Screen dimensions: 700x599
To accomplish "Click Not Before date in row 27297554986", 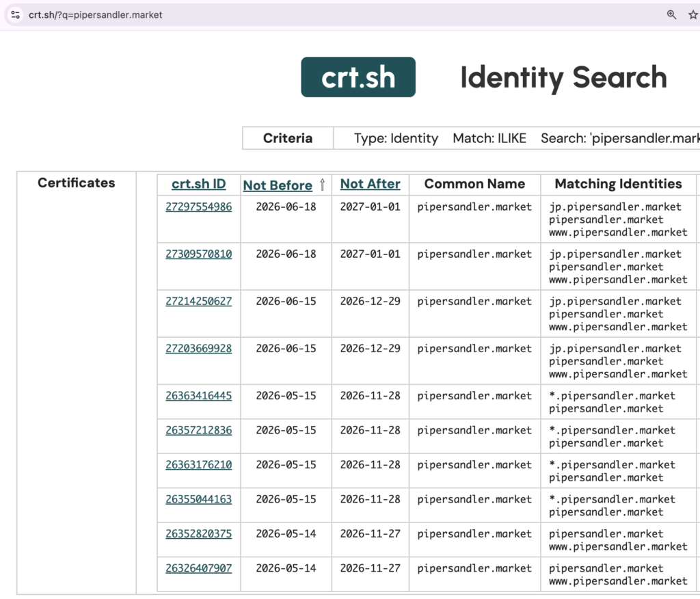I will click(286, 207).
